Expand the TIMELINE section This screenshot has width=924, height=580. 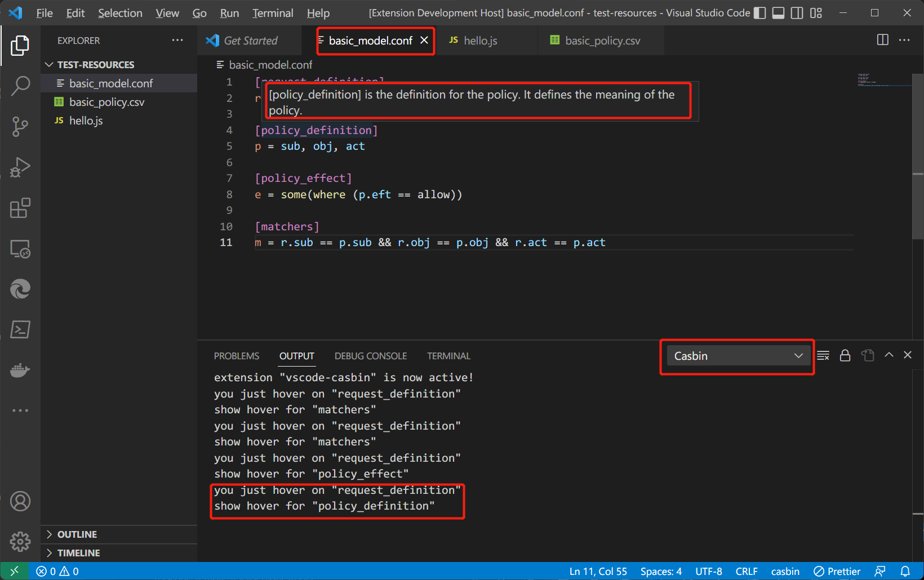click(119, 553)
